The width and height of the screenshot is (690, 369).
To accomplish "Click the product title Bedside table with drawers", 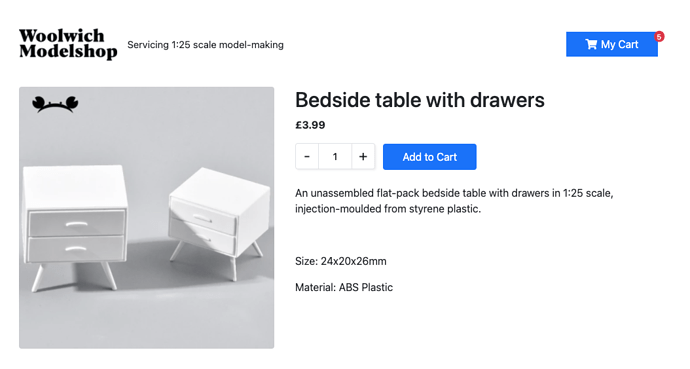I will [420, 100].
